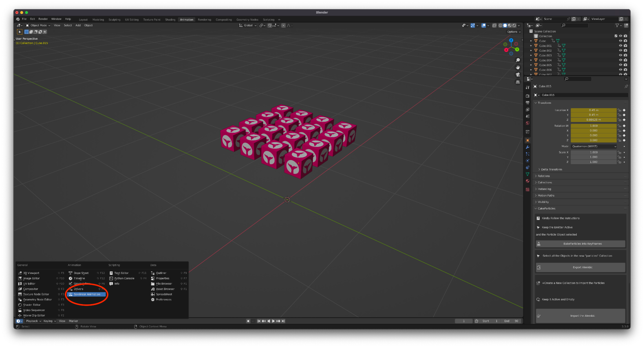This screenshot has width=644, height=347.
Task: Open the Render properties tab icon
Action: pos(527,96)
